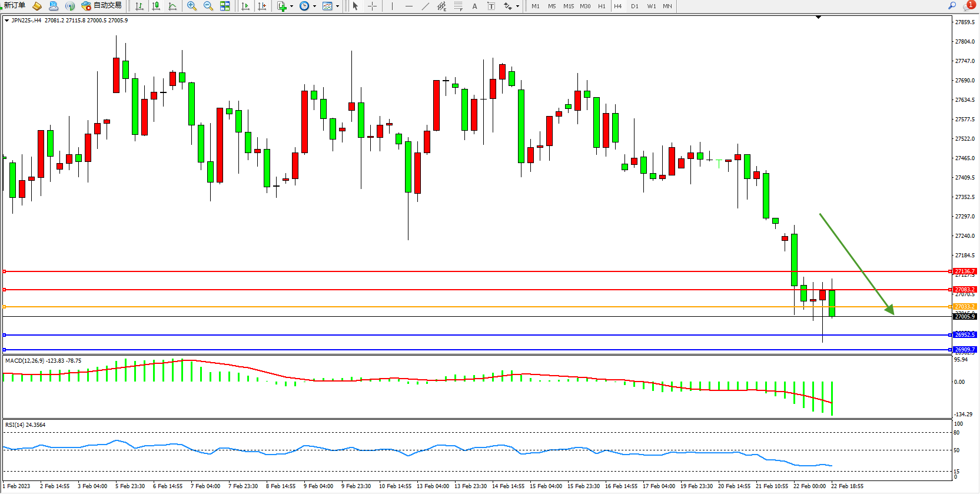Open the search magnifier in top right

[952, 6]
